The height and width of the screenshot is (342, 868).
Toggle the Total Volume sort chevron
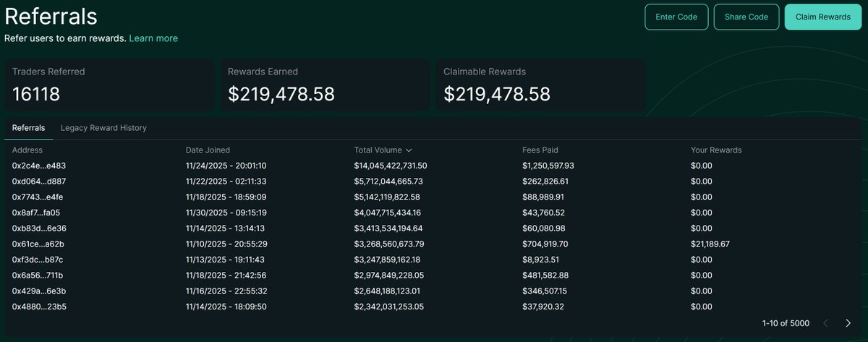pyautogui.click(x=409, y=150)
